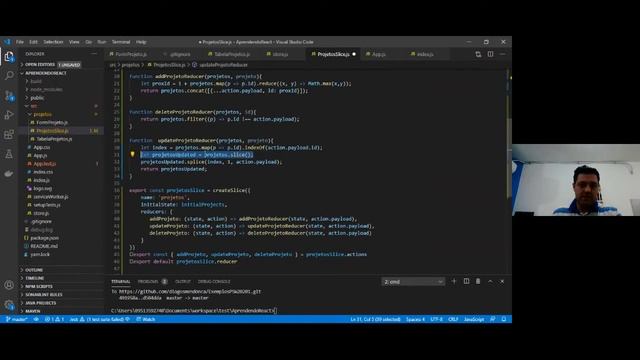Create a new terminal with plus icon

[453, 281]
